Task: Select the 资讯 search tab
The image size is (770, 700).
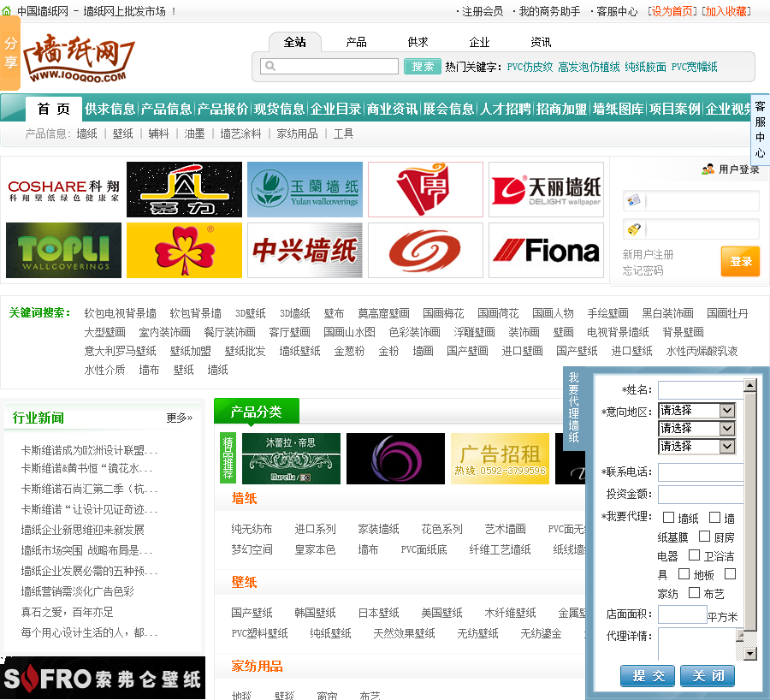Action: [x=541, y=42]
